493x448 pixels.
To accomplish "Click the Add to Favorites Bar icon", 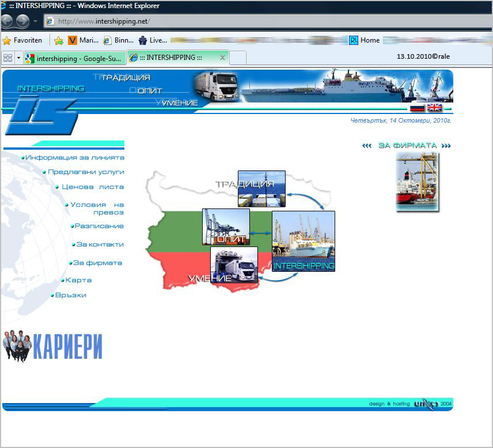I will (x=58, y=40).
